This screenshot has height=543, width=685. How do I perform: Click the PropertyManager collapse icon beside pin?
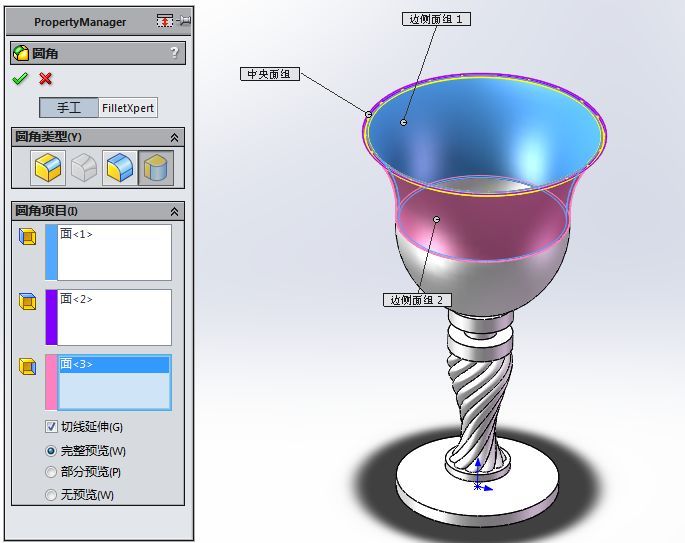click(165, 21)
